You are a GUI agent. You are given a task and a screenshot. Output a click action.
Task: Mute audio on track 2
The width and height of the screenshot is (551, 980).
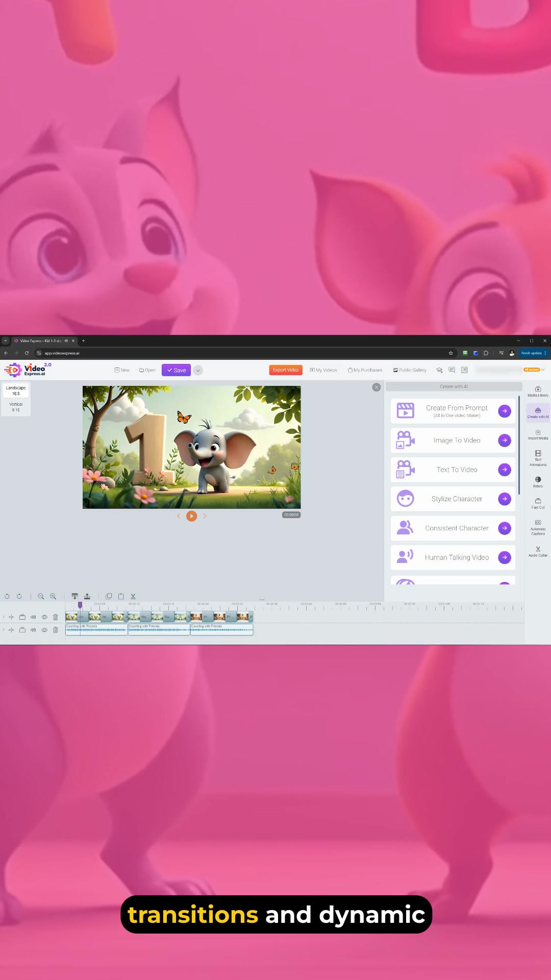pyautogui.click(x=33, y=630)
